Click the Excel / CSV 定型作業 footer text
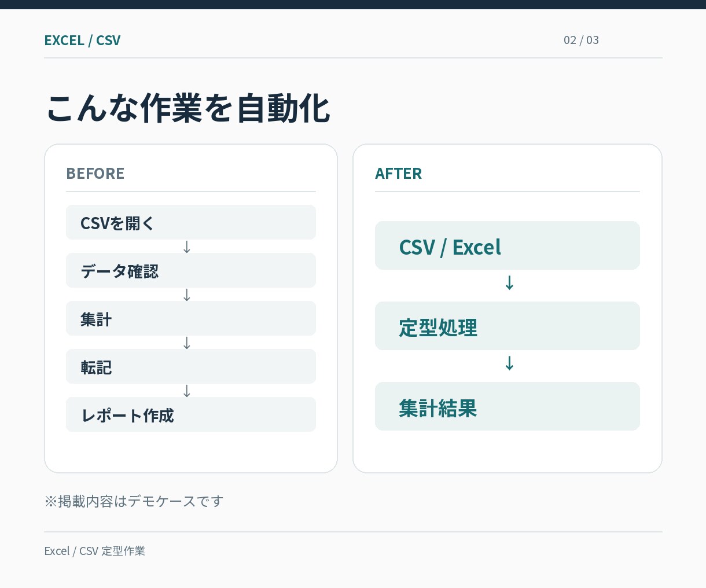Screen dimensions: 706x588 [x=94, y=551]
